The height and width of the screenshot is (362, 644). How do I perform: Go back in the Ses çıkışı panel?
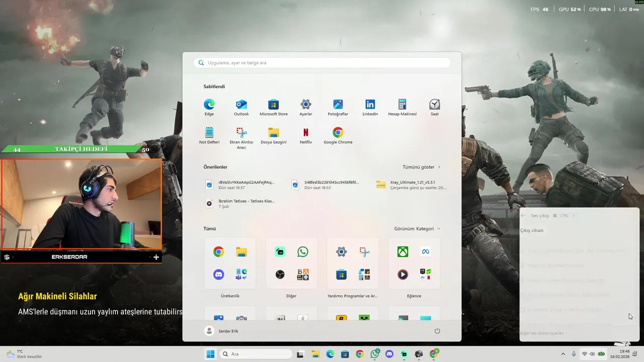[x=523, y=215]
